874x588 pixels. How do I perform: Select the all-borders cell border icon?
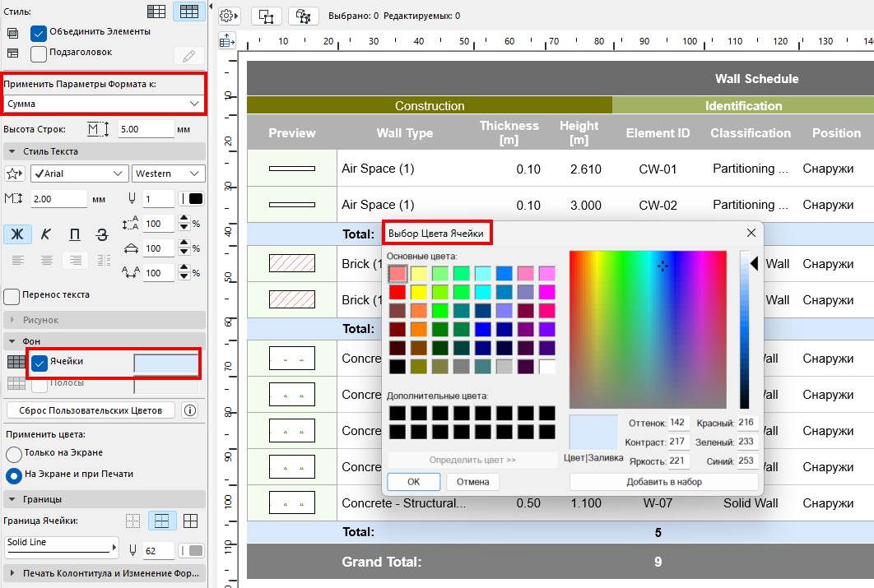(x=190, y=521)
